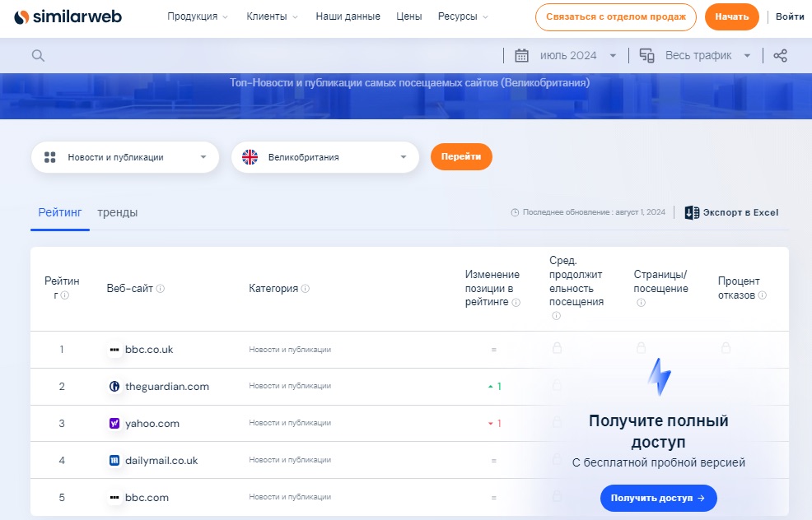Click rank number 4 in the table

pyautogui.click(x=62, y=461)
